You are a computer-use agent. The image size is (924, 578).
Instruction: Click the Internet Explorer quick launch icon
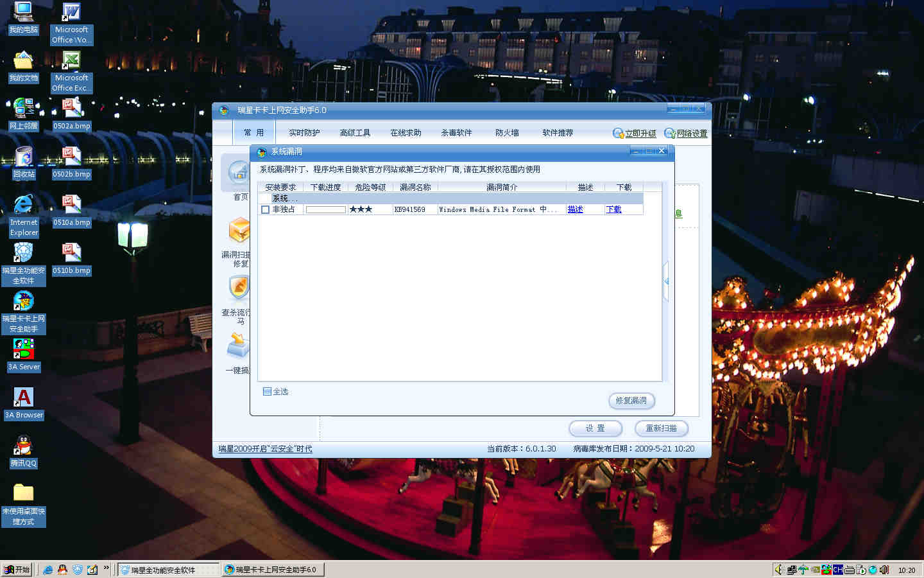(48, 570)
